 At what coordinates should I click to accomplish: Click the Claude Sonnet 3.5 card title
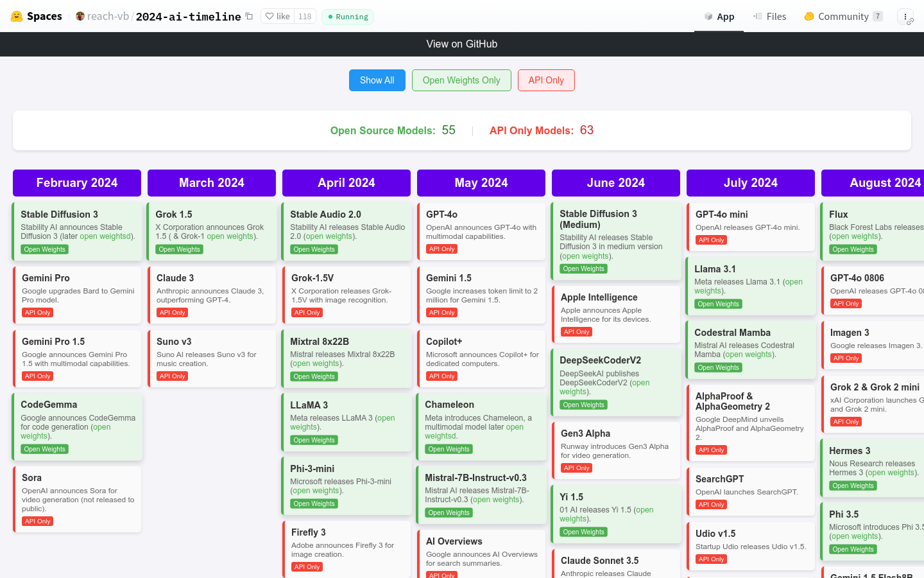point(600,561)
